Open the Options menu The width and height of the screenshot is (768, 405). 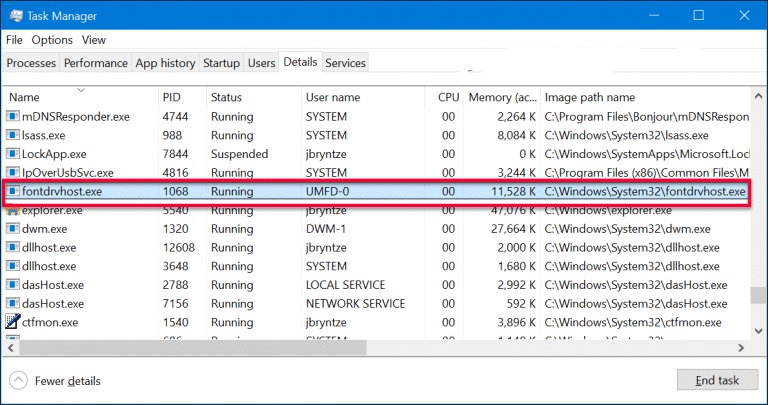click(52, 40)
